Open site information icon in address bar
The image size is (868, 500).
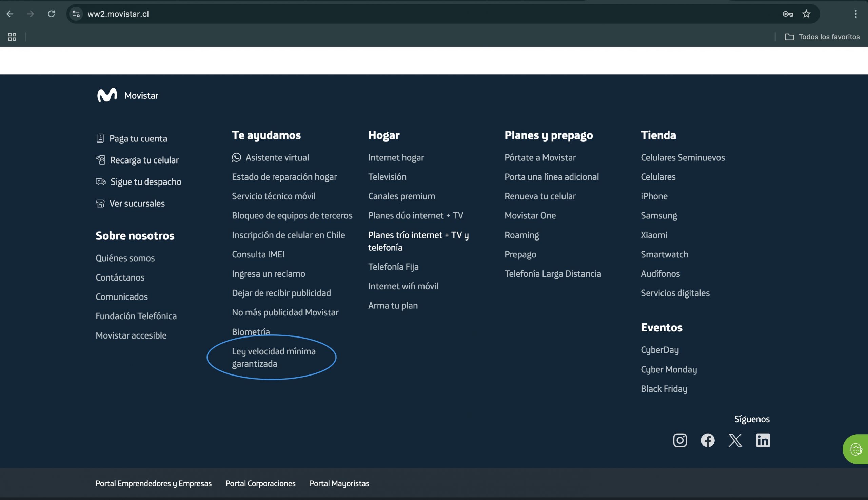pos(76,14)
